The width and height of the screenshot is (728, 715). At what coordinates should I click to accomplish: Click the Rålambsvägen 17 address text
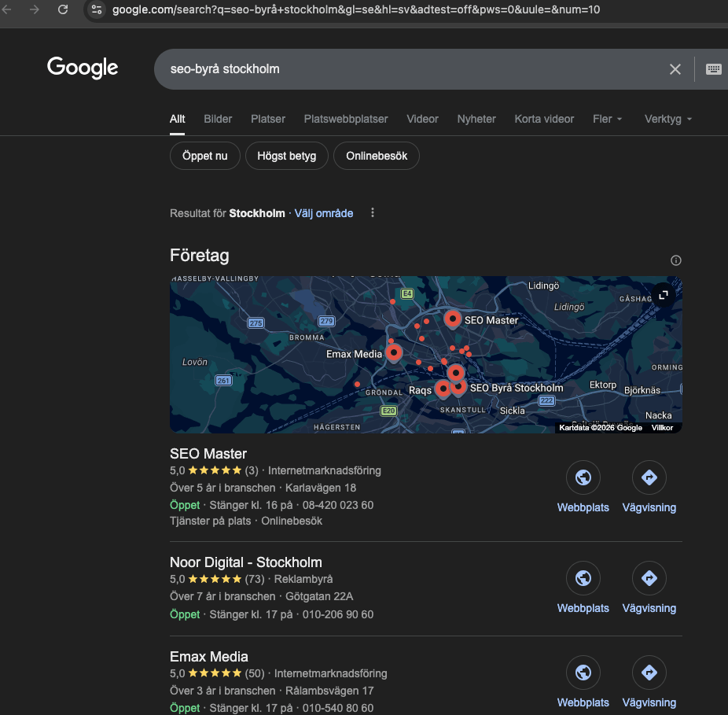coord(329,691)
